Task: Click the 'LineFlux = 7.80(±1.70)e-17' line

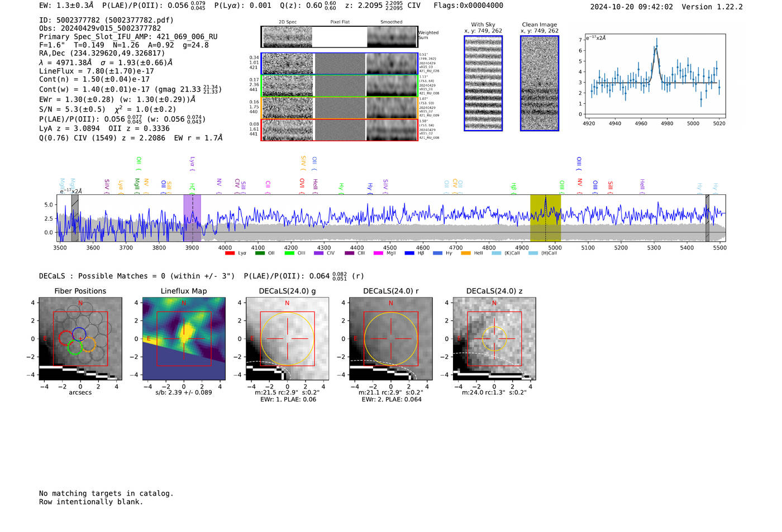Action: (x=97, y=71)
